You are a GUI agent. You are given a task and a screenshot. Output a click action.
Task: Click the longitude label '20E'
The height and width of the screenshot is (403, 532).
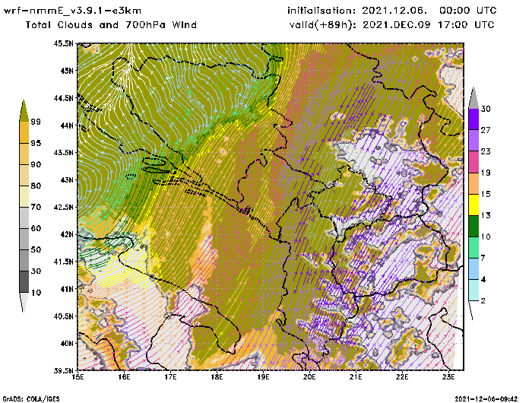point(309,377)
